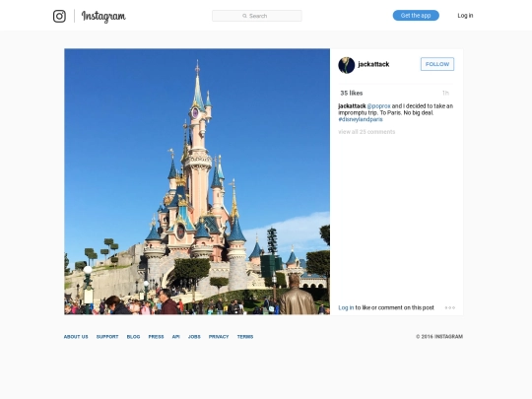Open the Log in link in header
This screenshot has width=532, height=399.
click(465, 16)
